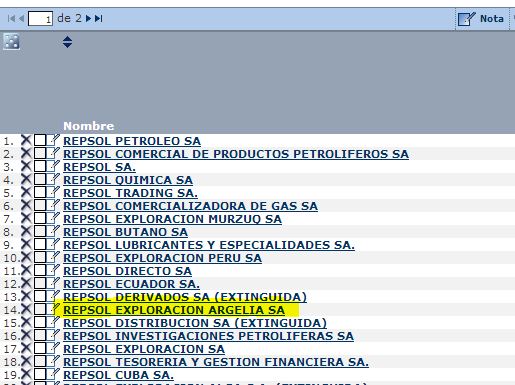Open REPSOL TRADING SA. link
Image resolution: width=515 pixels, height=385 pixels.
(x=130, y=193)
